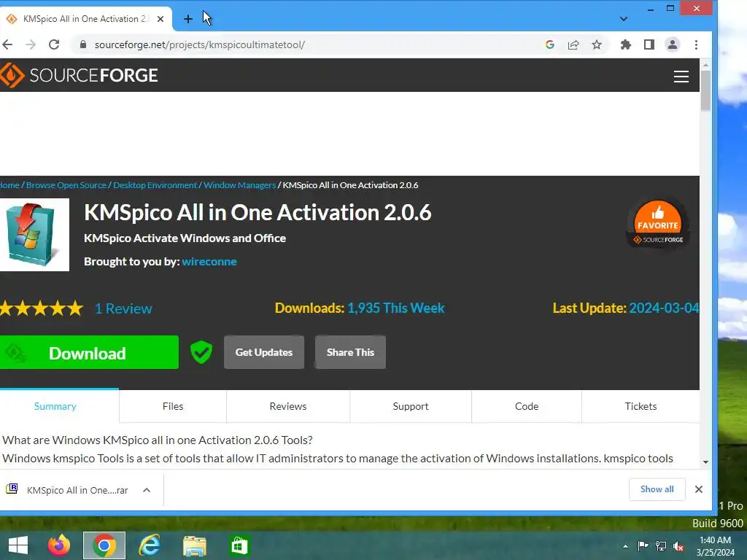This screenshot has width=747, height=560.
Task: Click 1,935 This Week downloads link
Action: [x=396, y=308]
